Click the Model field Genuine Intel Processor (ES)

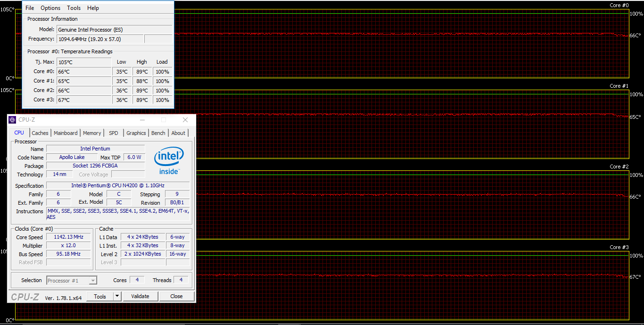click(115, 30)
